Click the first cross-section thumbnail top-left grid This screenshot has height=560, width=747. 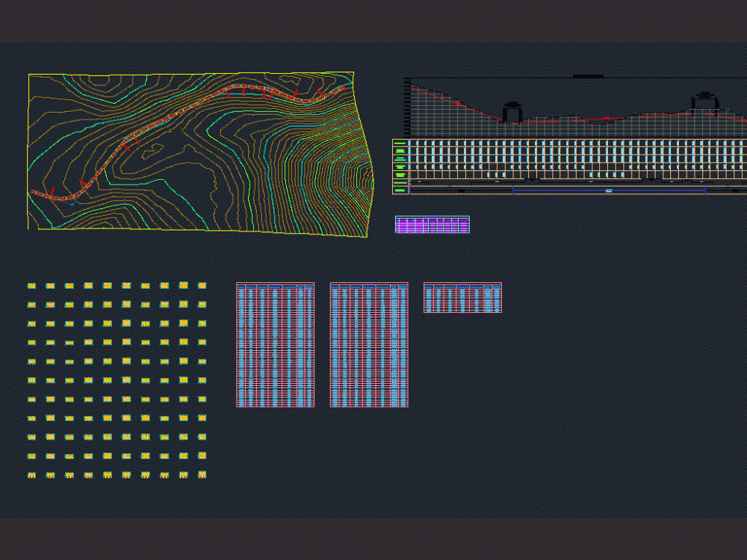[x=31, y=286]
